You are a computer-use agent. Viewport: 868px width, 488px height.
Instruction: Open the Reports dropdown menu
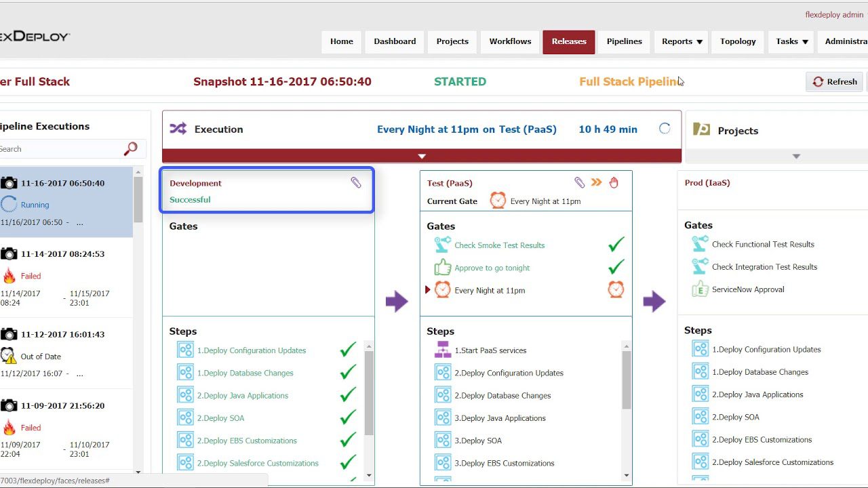pos(682,41)
